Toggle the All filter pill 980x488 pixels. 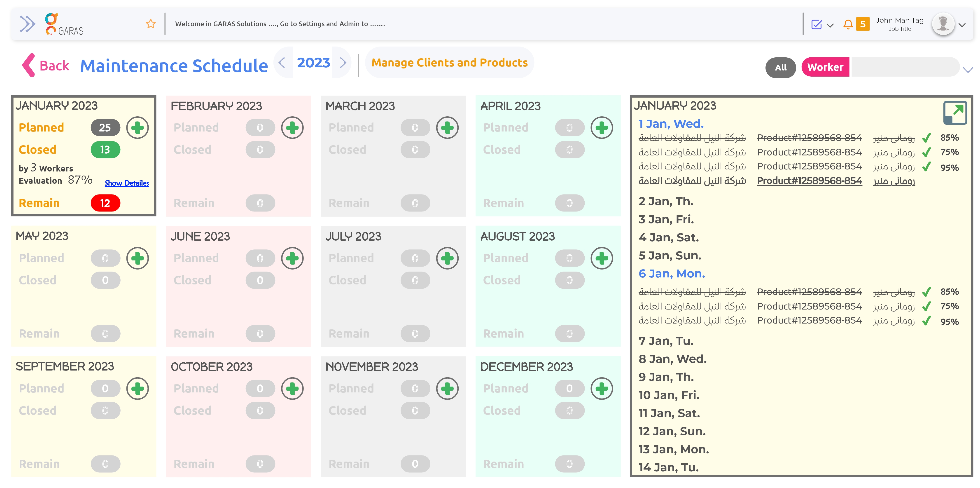click(780, 67)
